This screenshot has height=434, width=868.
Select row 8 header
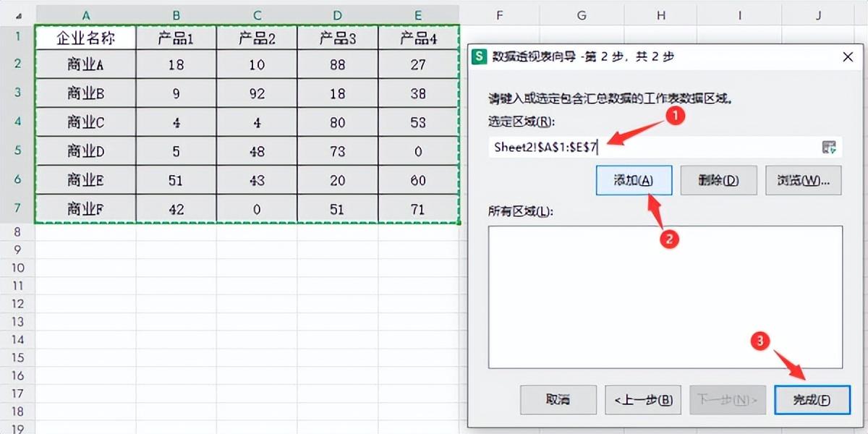coord(17,232)
